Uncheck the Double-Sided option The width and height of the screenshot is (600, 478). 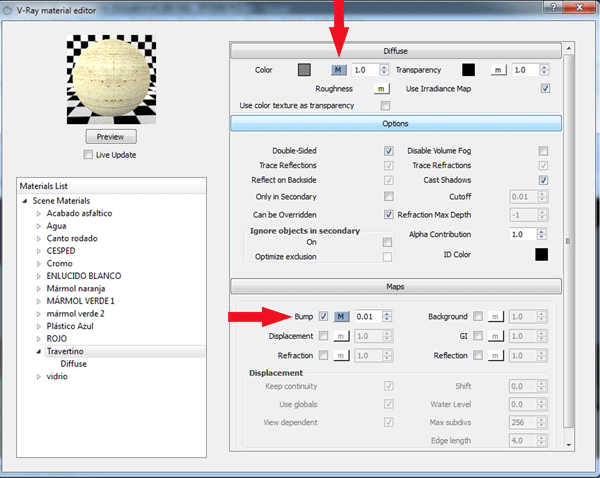[388, 151]
